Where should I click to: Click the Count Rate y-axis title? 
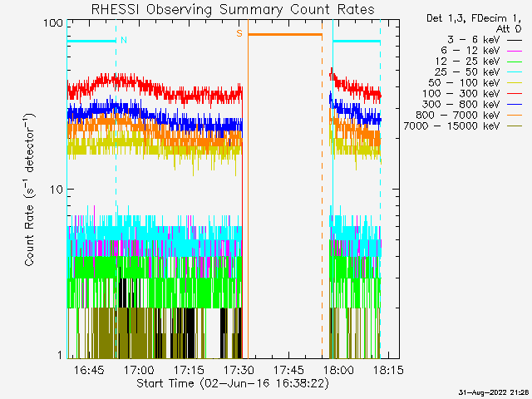(x=30, y=190)
